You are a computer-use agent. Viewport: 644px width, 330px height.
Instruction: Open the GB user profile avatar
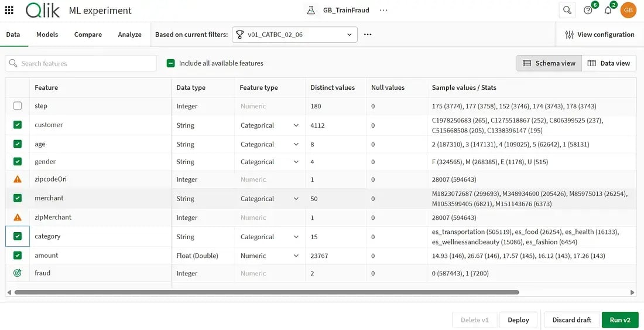628,10
